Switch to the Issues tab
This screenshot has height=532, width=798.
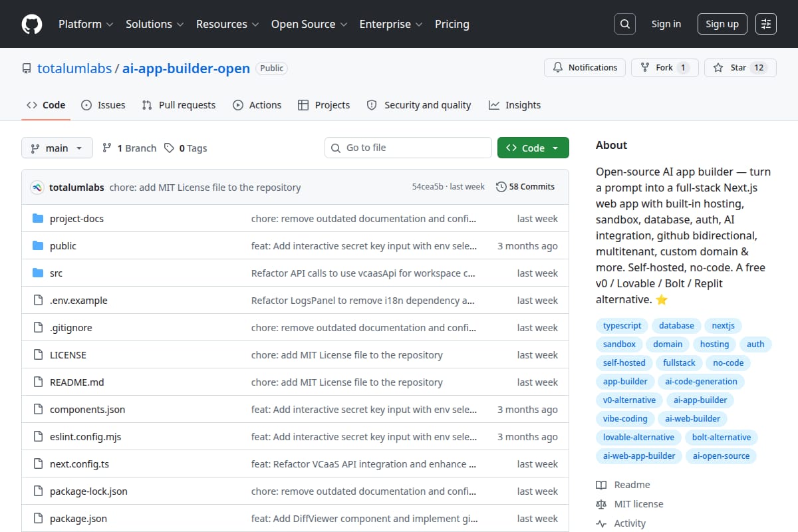coord(103,105)
